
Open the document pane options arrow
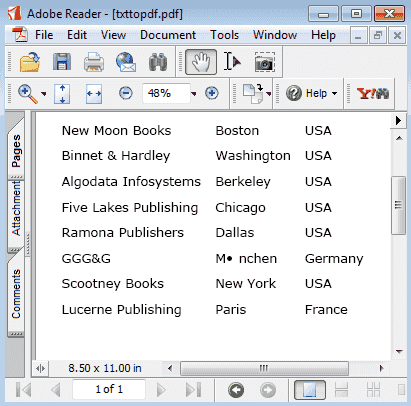(x=398, y=120)
